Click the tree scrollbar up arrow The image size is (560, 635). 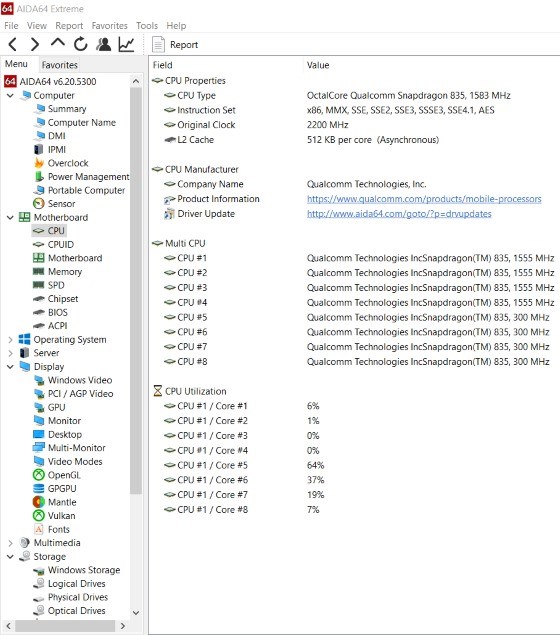pos(136,81)
